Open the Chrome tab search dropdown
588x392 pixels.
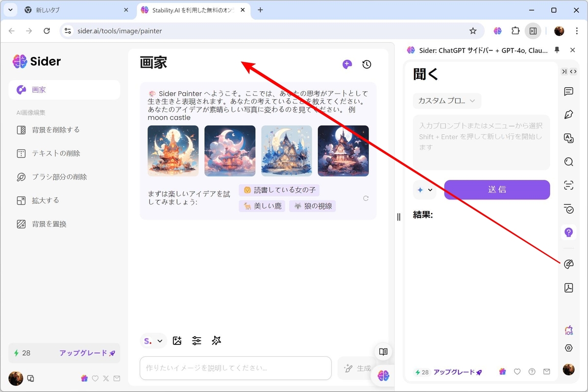[x=11, y=10]
